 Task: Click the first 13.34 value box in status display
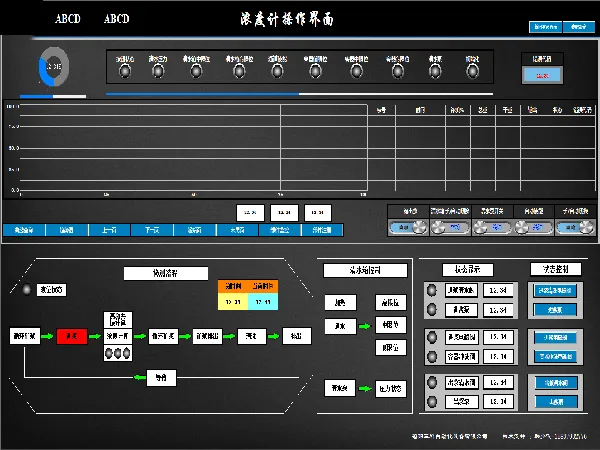tap(497, 291)
